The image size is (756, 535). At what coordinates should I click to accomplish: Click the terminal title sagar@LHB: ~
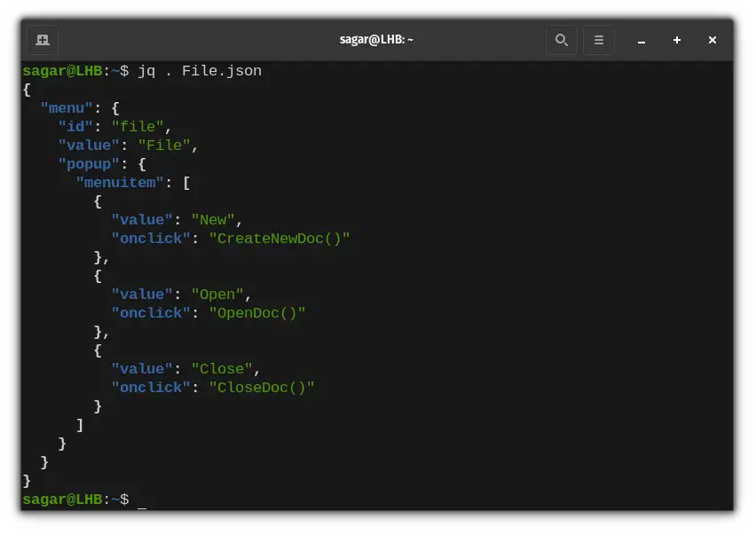coord(377,40)
